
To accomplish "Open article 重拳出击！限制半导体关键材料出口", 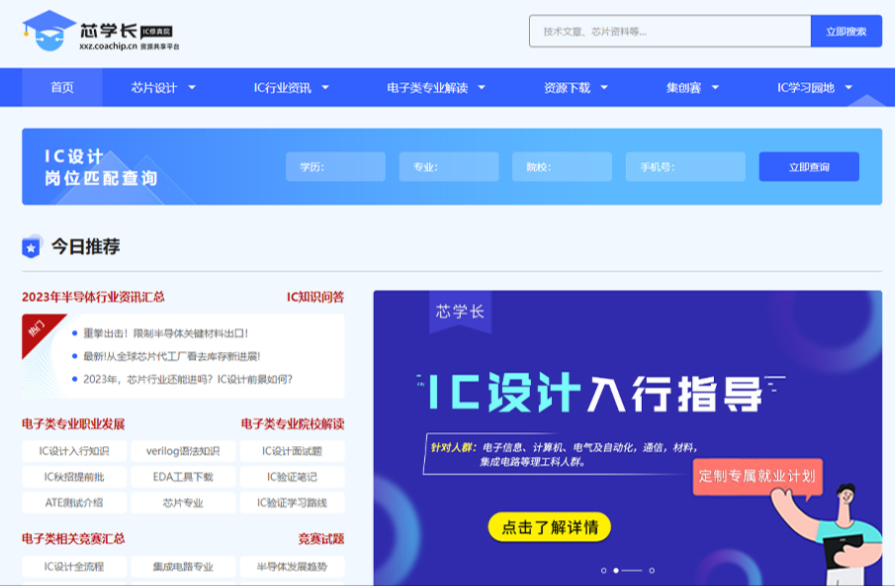I will click(x=166, y=333).
